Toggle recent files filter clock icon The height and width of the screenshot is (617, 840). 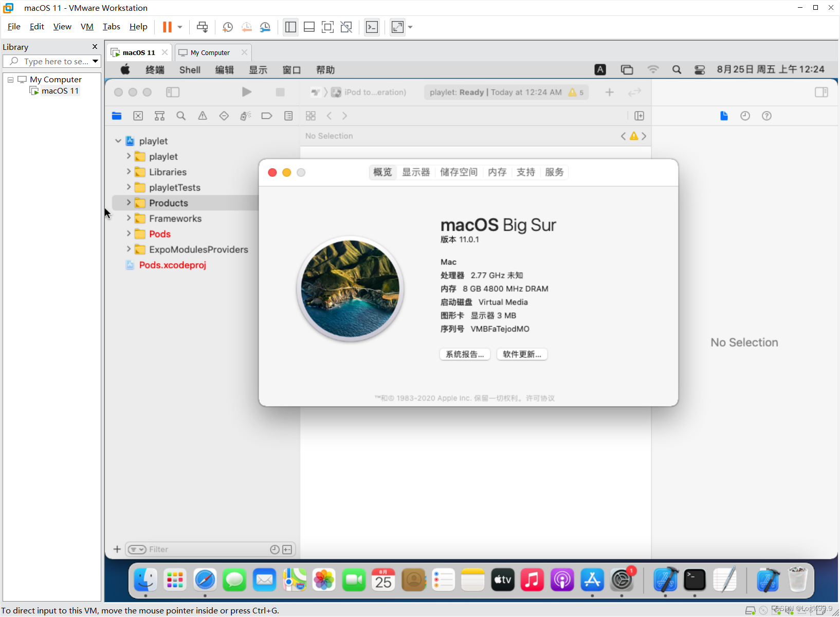tap(275, 550)
